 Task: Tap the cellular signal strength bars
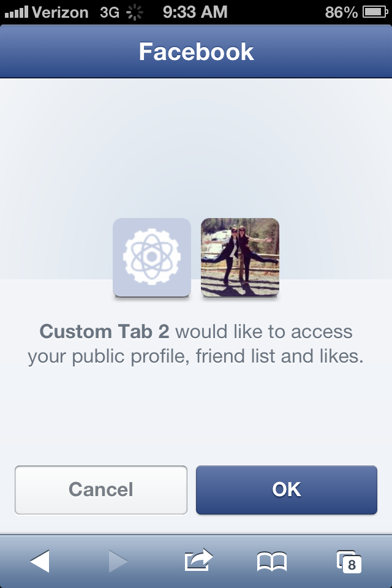pyautogui.click(x=16, y=12)
